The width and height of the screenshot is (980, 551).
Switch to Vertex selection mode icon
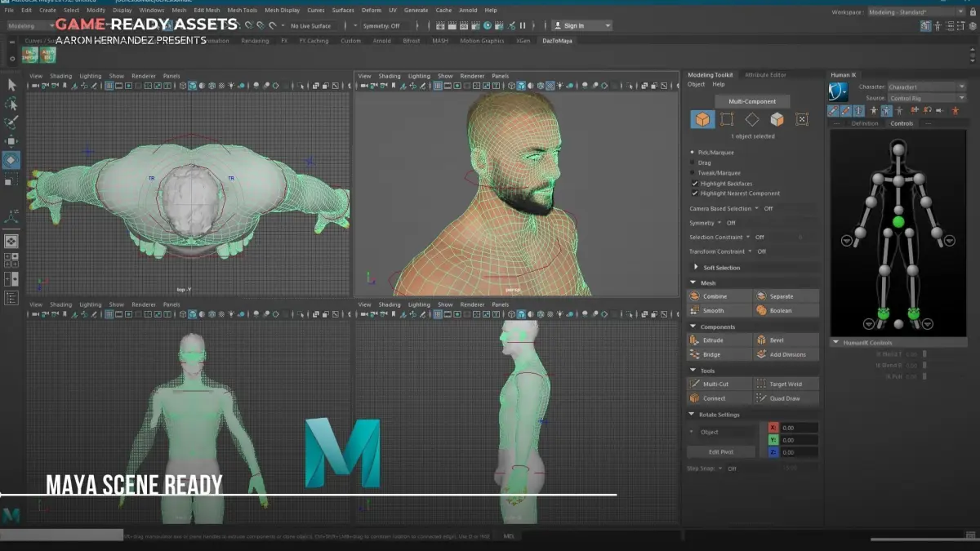click(727, 119)
